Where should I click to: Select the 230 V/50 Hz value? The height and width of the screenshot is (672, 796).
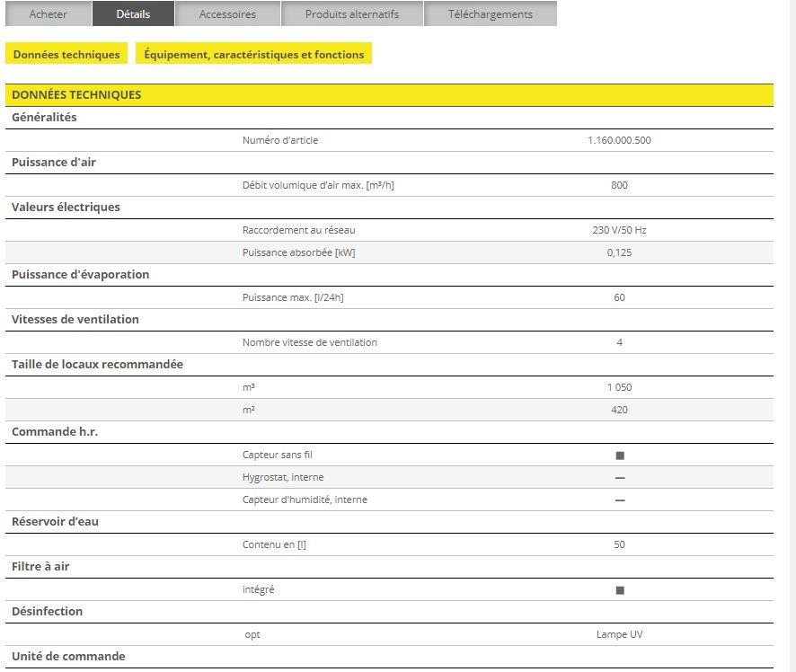(x=619, y=230)
